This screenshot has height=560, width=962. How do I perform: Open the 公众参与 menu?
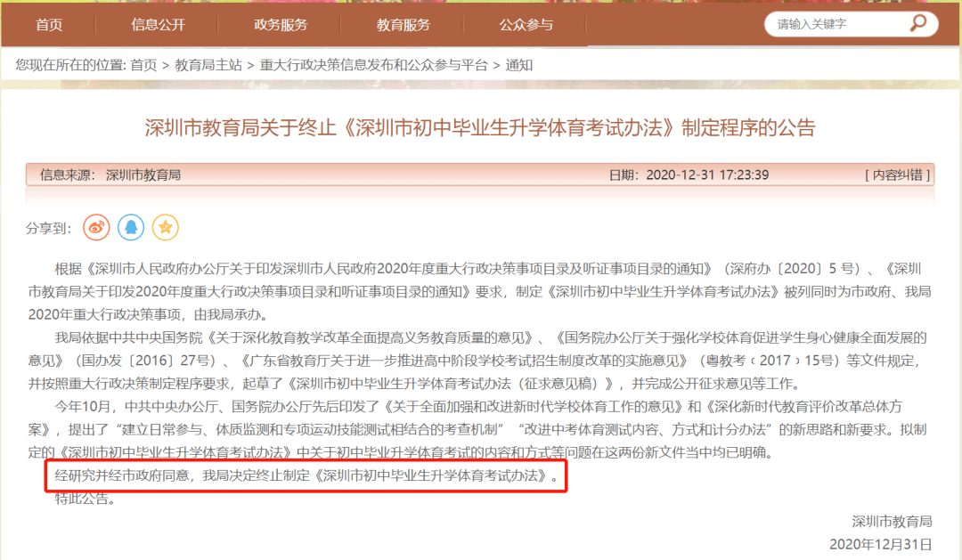tap(526, 25)
